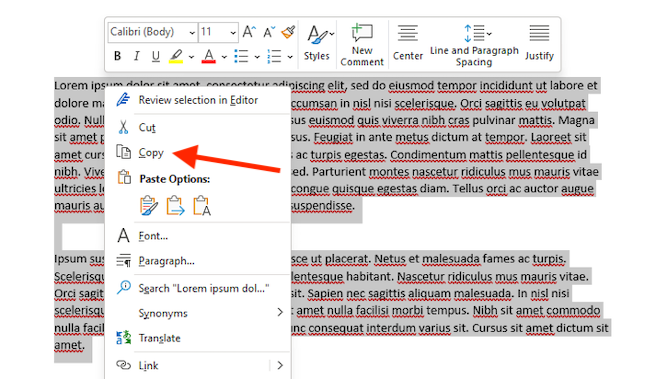Select Cut from the context menu

[198, 127]
